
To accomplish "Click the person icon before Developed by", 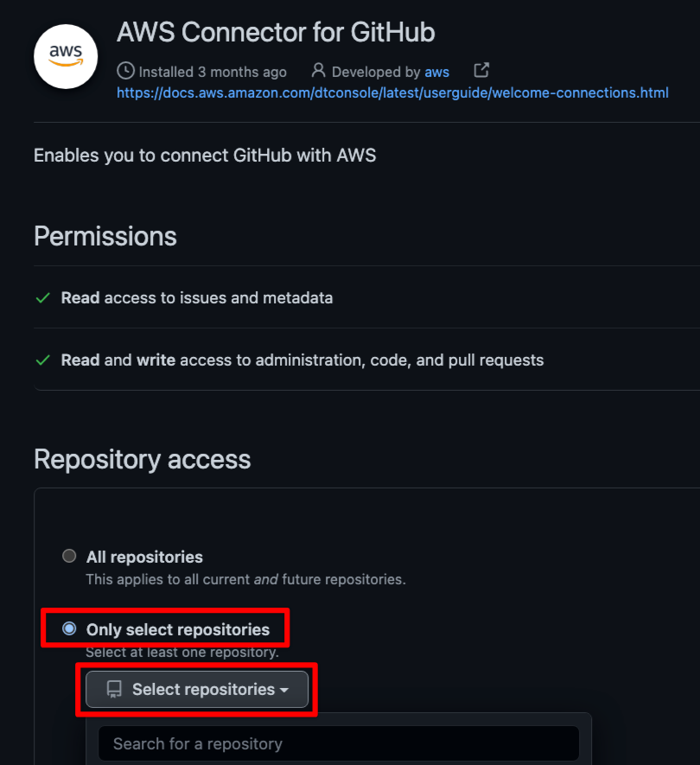I will [x=319, y=71].
